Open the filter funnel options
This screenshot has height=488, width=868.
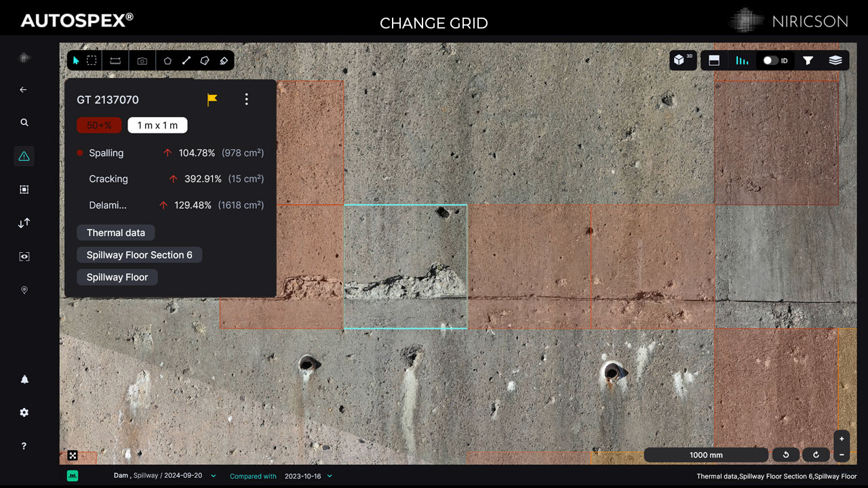pyautogui.click(x=808, y=60)
